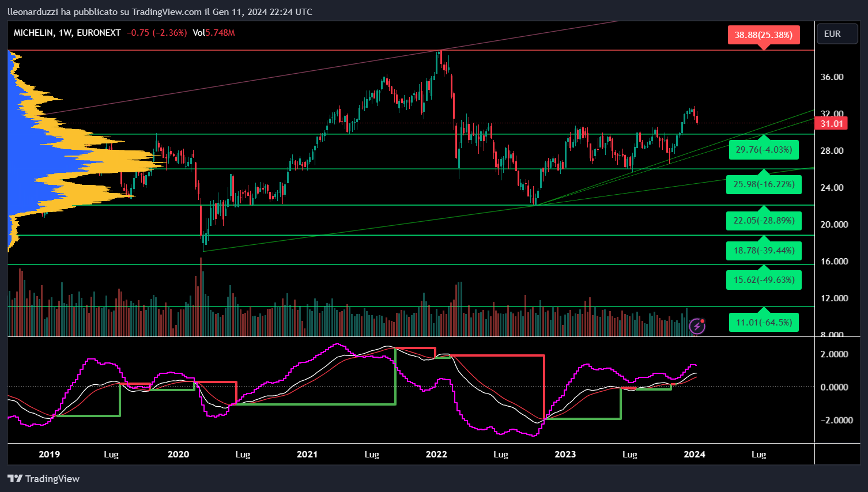Click the 36.00 price axis label
The width and height of the screenshot is (868, 492).
(832, 77)
